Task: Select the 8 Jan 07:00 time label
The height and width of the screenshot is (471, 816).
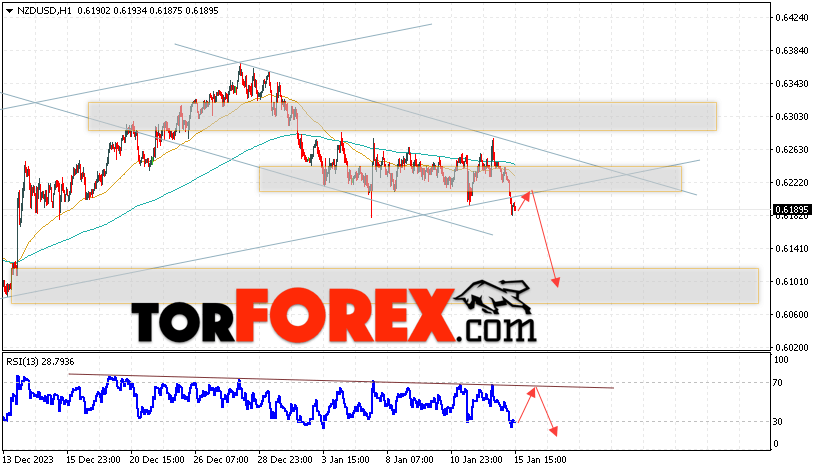Action: (x=410, y=460)
